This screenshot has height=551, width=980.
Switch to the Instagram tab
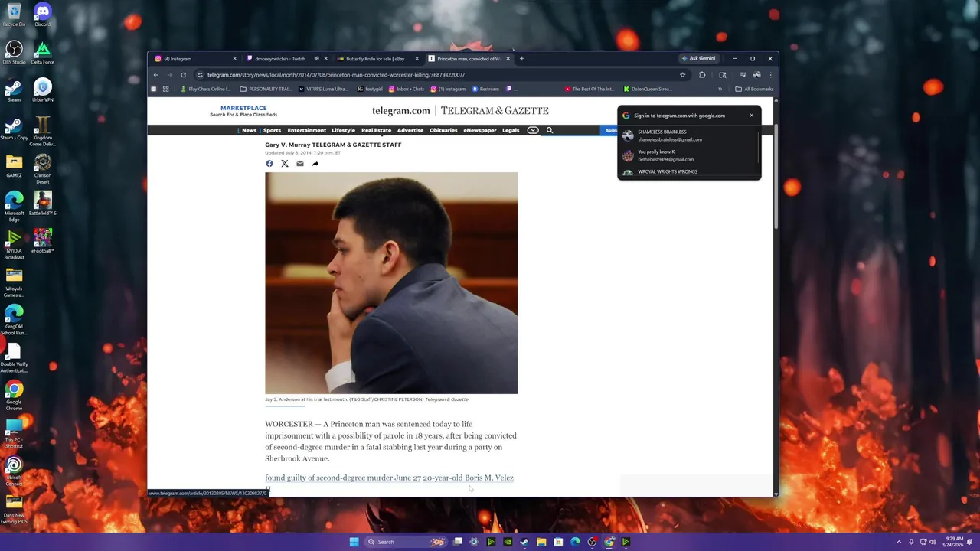coord(195,59)
